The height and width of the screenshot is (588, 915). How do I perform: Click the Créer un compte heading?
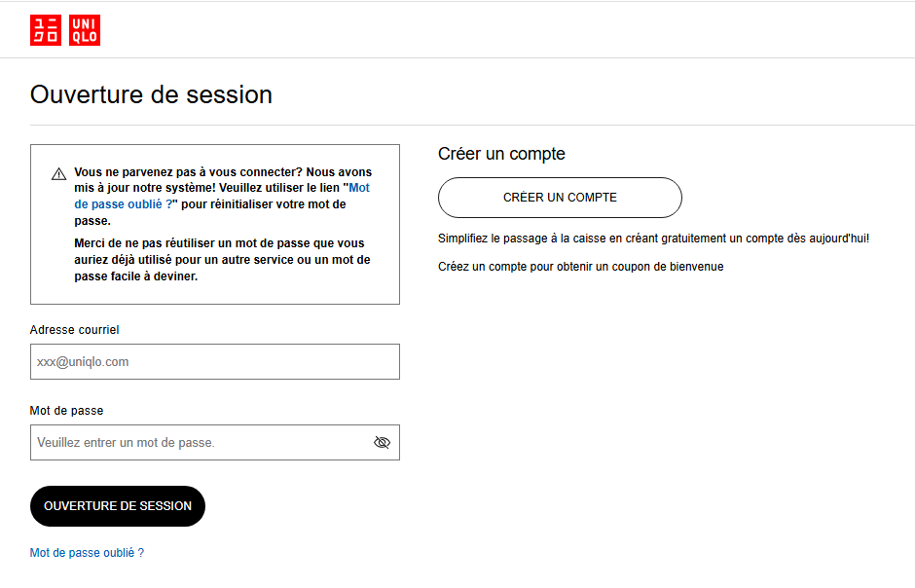[501, 154]
